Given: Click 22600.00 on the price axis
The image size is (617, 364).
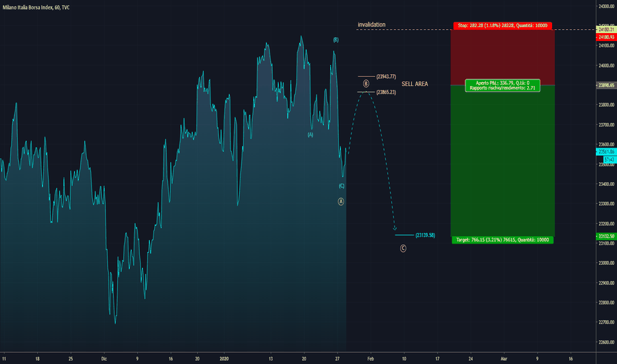Looking at the screenshot, I should [x=606, y=342].
